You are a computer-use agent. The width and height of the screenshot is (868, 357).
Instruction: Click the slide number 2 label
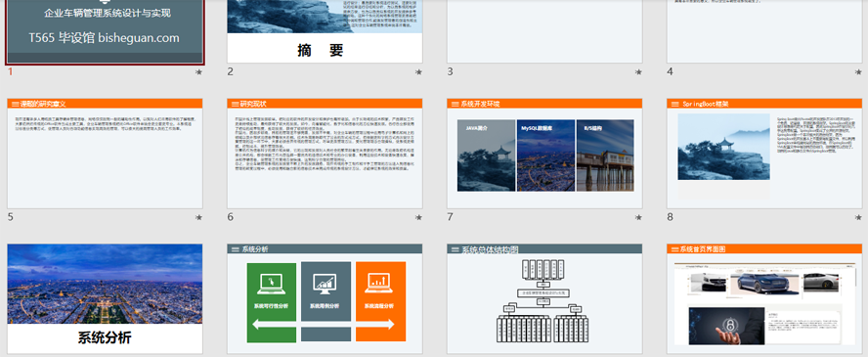pos(231,71)
